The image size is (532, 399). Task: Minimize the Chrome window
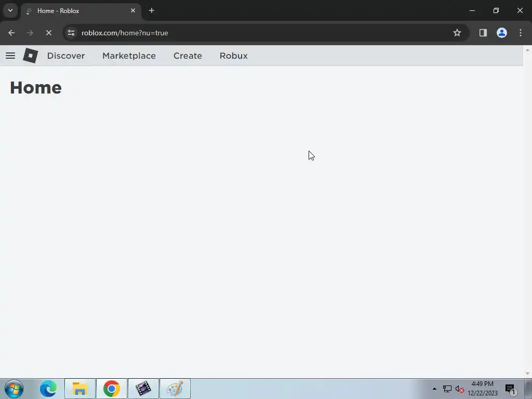click(x=472, y=10)
